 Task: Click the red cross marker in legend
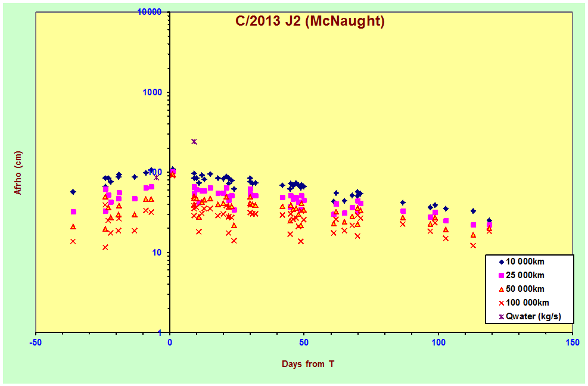(x=502, y=303)
